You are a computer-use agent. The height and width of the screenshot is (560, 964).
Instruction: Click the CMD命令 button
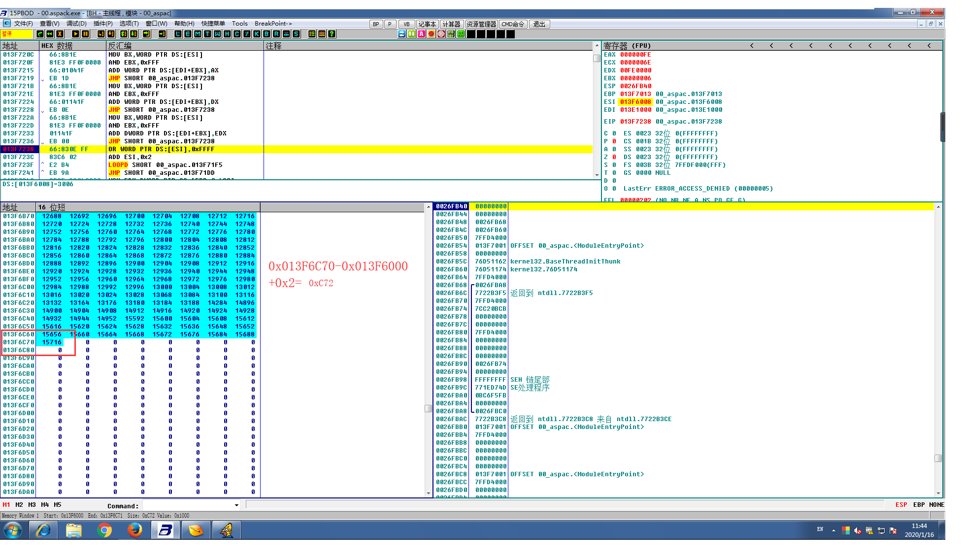[513, 24]
